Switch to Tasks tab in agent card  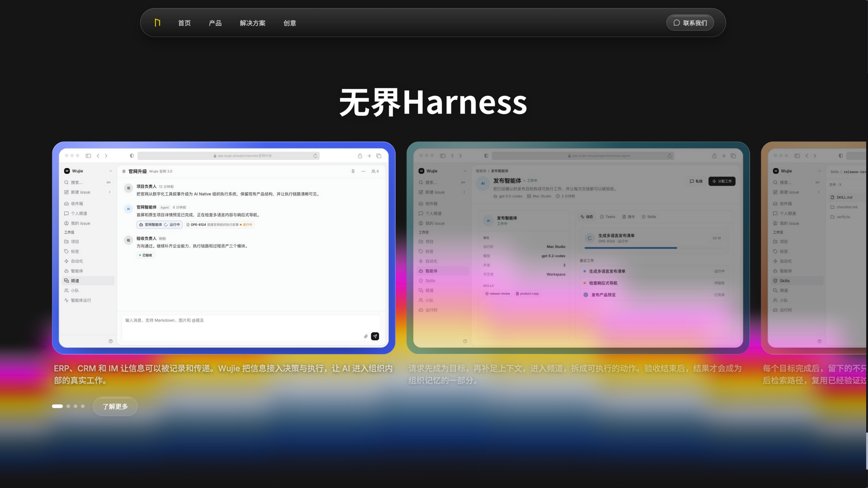tap(608, 217)
